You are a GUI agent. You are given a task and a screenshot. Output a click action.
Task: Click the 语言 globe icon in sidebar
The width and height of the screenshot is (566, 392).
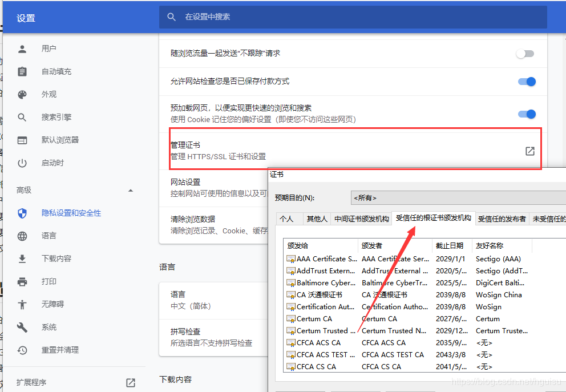(x=22, y=236)
